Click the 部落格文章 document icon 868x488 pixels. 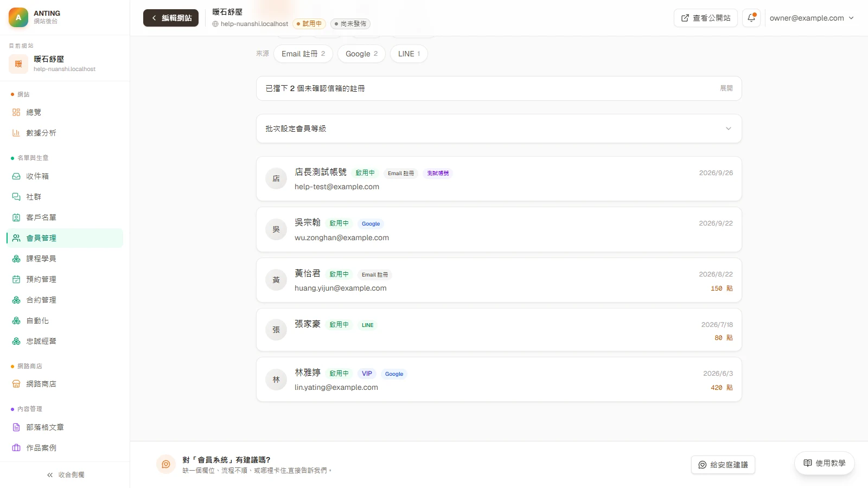click(16, 427)
